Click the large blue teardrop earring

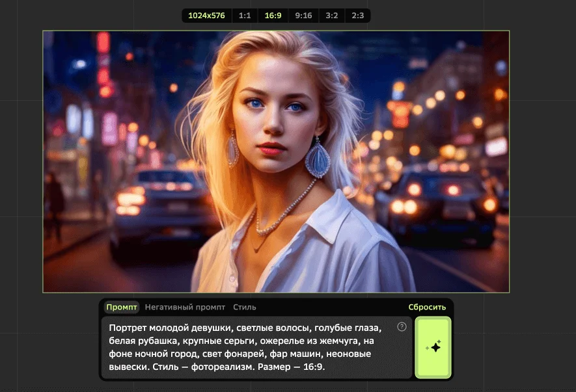pos(318,159)
